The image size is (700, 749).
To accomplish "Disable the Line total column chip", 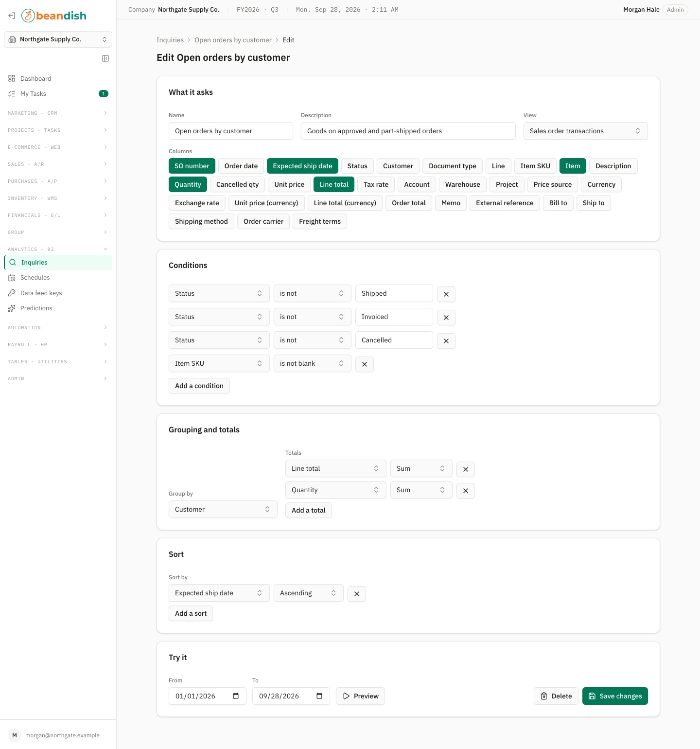I will point(334,184).
